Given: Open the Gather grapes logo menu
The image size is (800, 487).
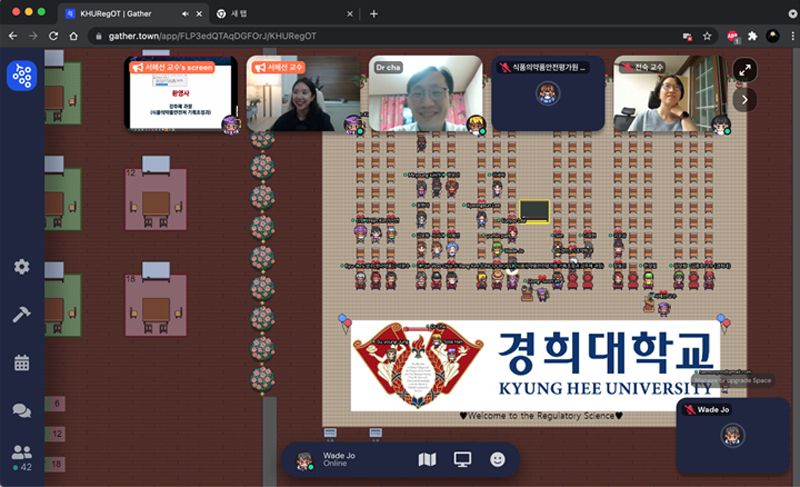Looking at the screenshot, I should [21, 75].
